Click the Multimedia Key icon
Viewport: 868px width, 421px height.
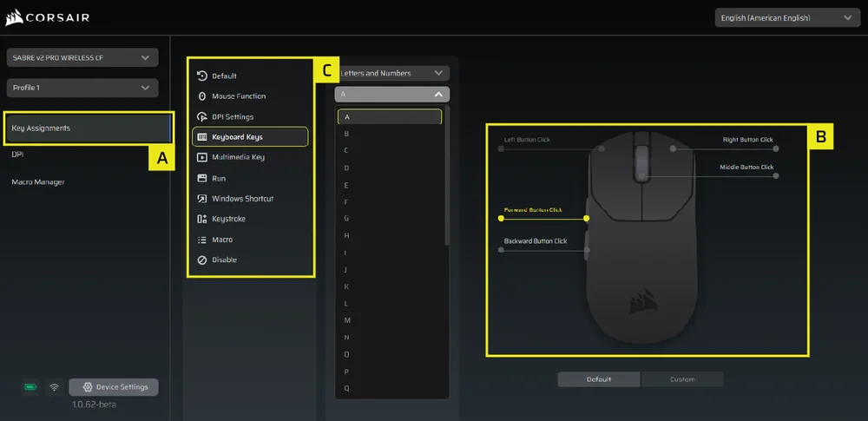tap(202, 157)
